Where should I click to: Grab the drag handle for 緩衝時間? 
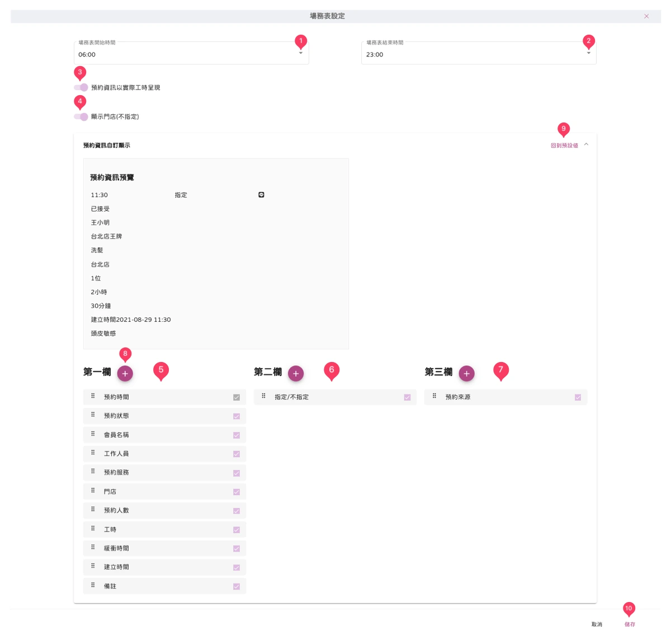point(93,548)
